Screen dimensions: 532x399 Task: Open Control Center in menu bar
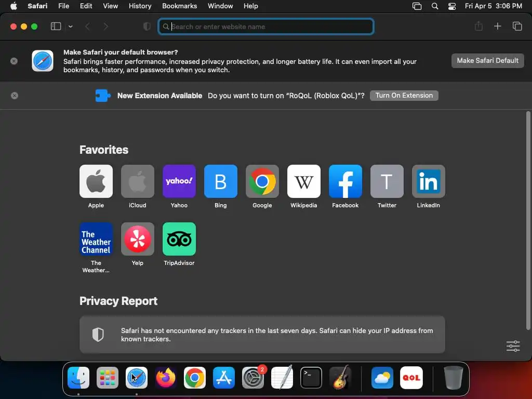[452, 6]
